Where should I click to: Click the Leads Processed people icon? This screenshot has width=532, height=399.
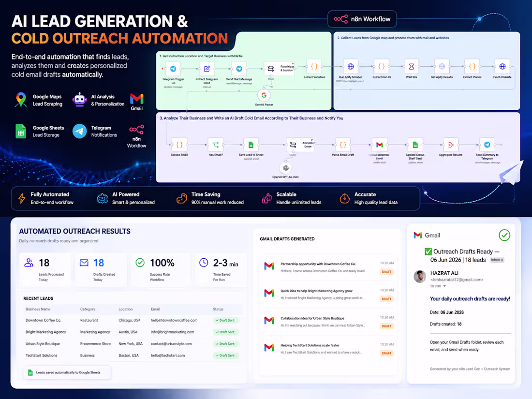click(29, 263)
